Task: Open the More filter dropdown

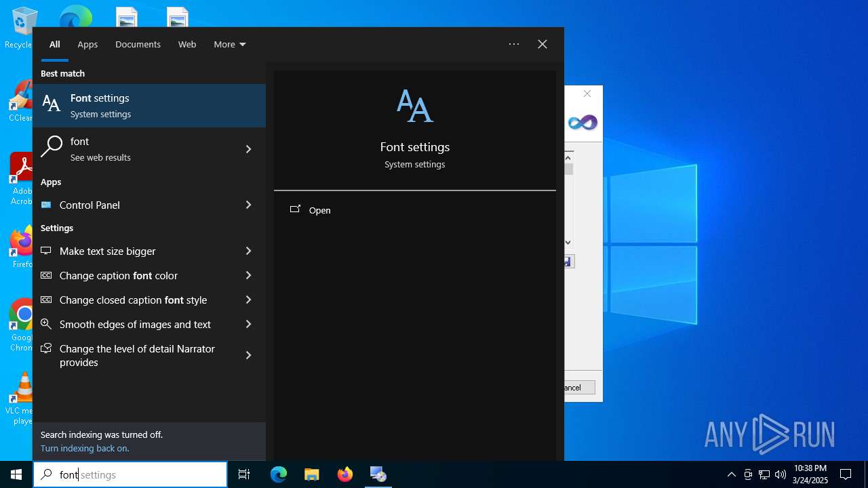Action: pyautogui.click(x=230, y=44)
